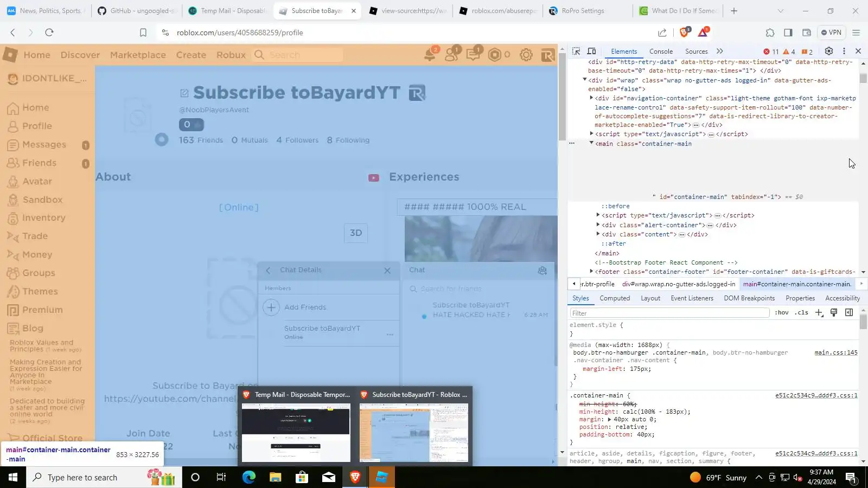Go back using the Chat Details arrow
868x488 pixels.
pyautogui.click(x=268, y=270)
